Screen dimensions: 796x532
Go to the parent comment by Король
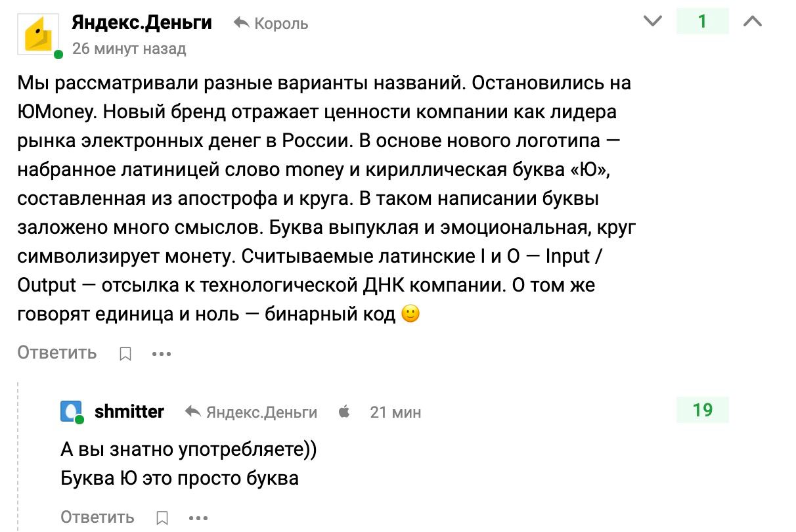[x=281, y=24]
